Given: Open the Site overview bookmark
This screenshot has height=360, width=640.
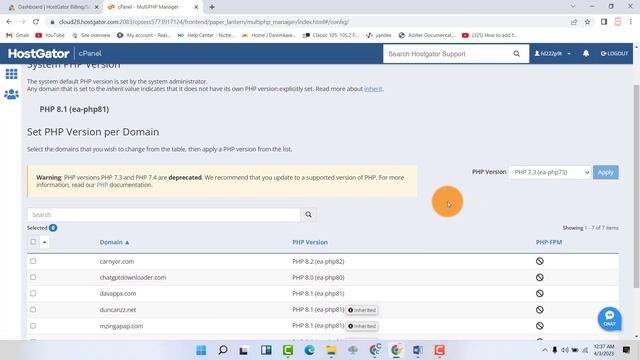Looking at the screenshot, I should tap(91, 36).
